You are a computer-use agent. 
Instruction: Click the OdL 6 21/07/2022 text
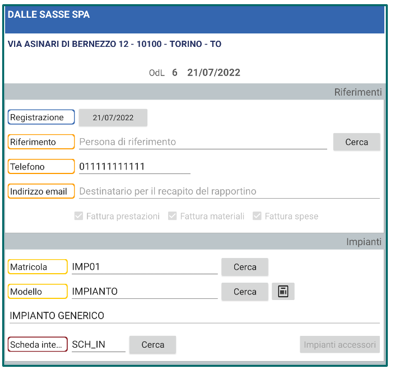(x=194, y=73)
